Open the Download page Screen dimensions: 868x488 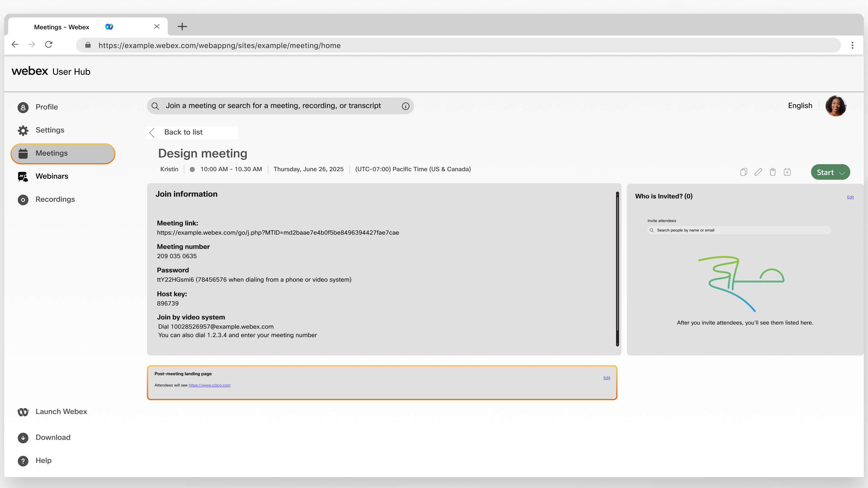click(x=44, y=437)
